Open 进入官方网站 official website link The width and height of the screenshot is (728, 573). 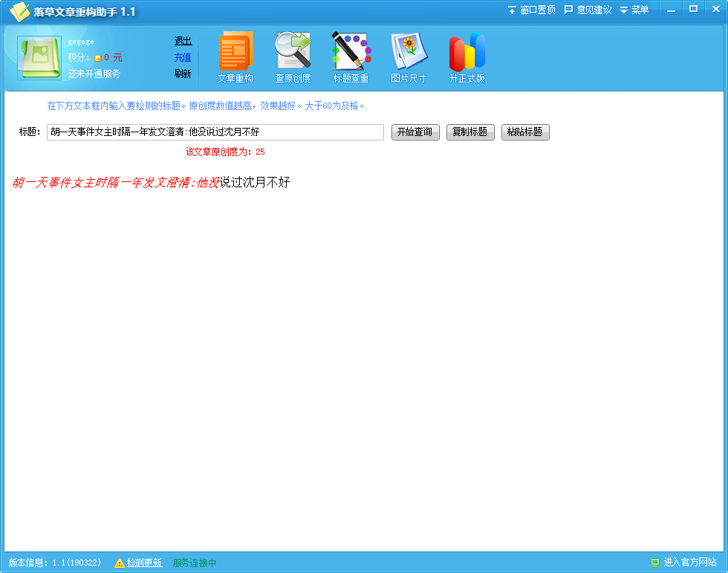[690, 563]
